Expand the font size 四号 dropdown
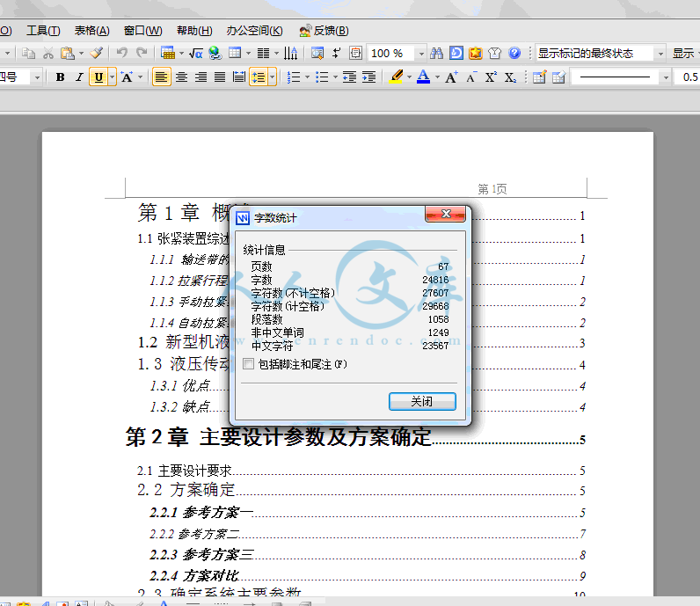 point(38,77)
